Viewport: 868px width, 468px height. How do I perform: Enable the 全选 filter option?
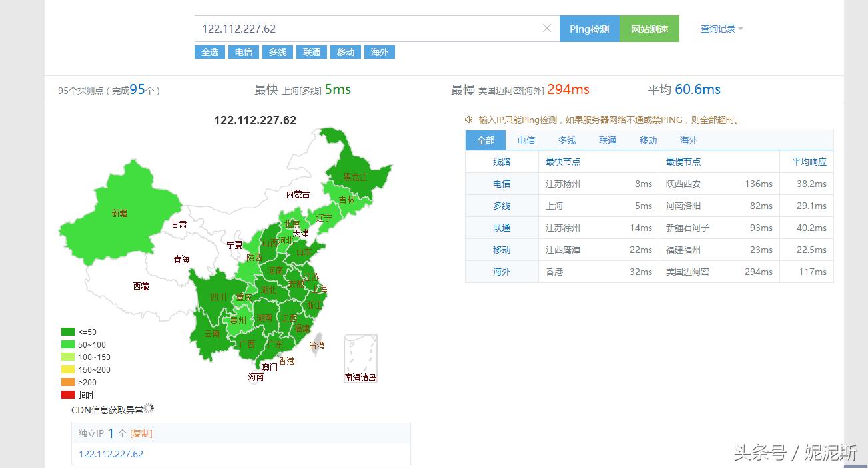pos(210,51)
